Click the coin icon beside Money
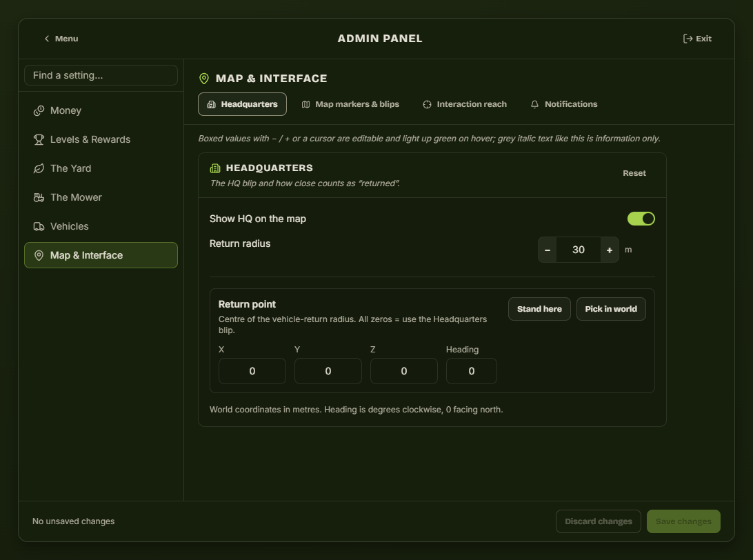The image size is (753, 560). pyautogui.click(x=39, y=110)
